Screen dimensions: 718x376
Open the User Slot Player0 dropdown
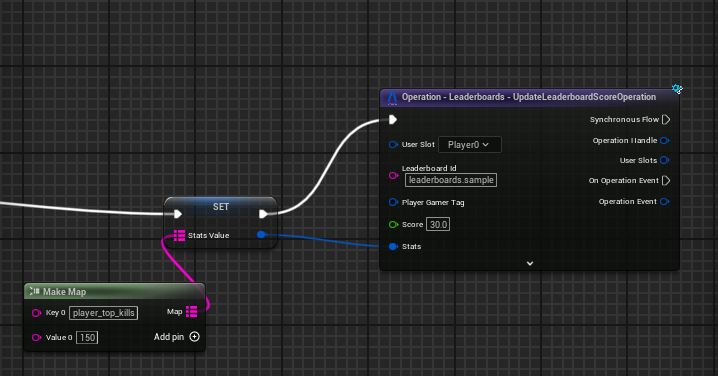[470, 145]
